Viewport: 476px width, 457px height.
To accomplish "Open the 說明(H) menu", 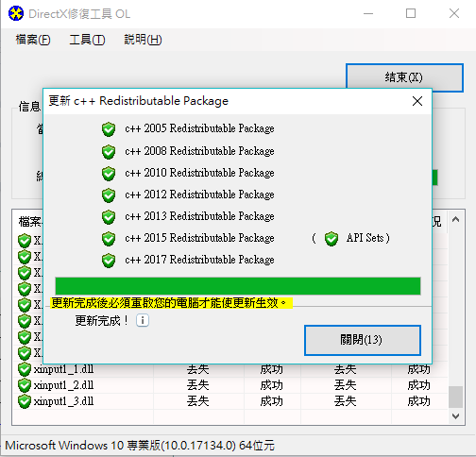I will [x=143, y=40].
